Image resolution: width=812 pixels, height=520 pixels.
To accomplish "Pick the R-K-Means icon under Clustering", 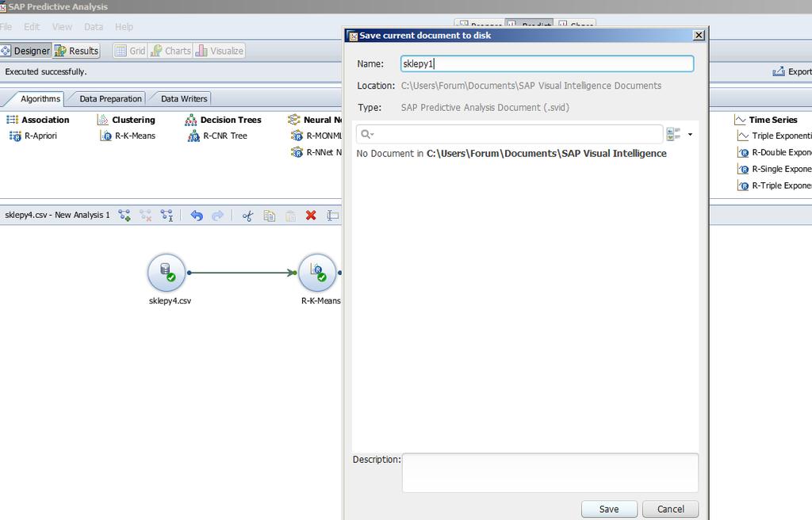I will [105, 136].
